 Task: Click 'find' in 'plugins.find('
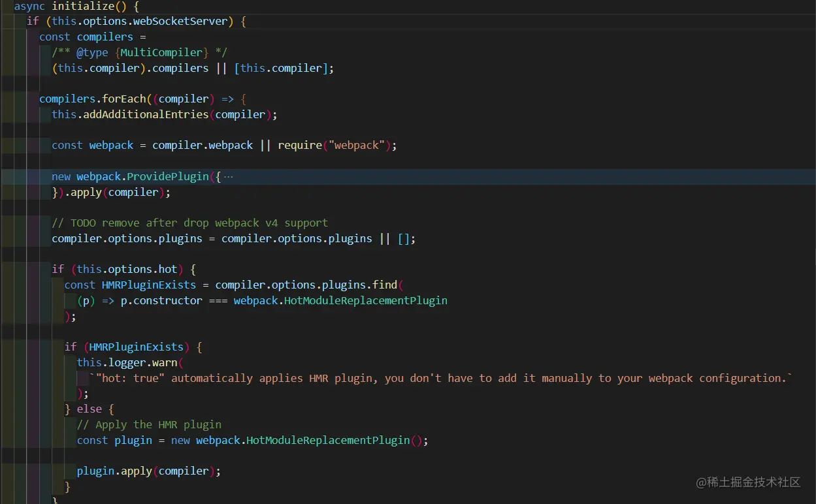(x=385, y=285)
